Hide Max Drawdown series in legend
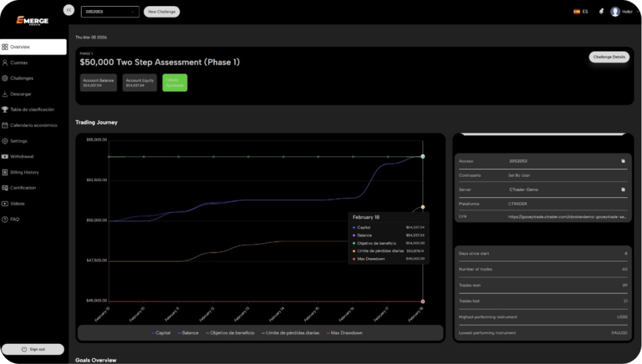The height and width of the screenshot is (364, 642). [x=345, y=333]
